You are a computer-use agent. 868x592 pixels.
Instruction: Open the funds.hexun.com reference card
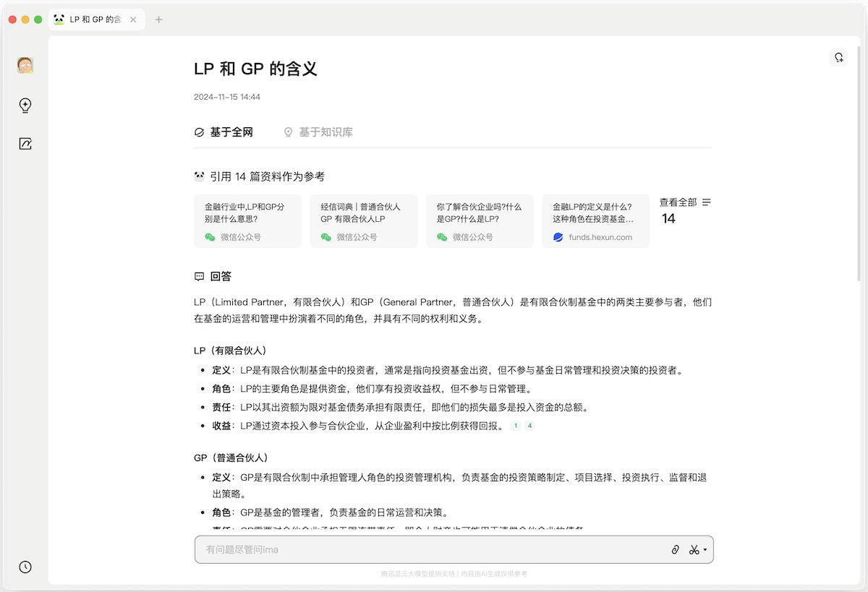tap(595, 221)
